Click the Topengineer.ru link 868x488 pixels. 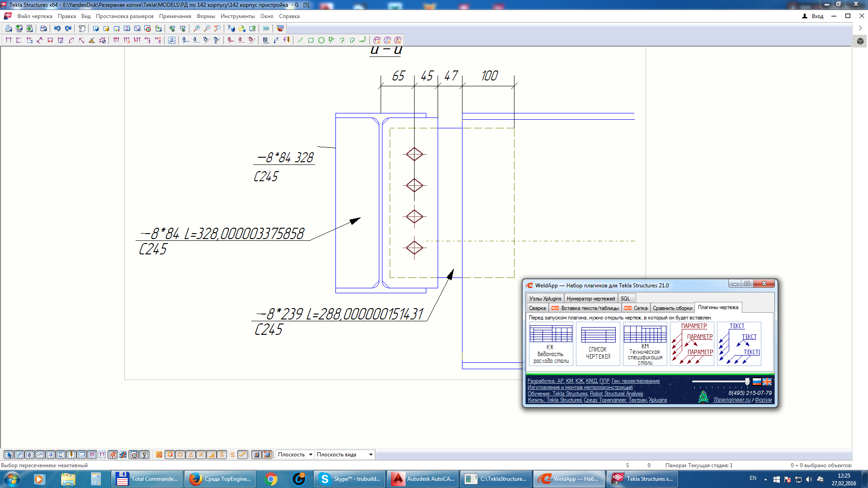pyautogui.click(x=731, y=400)
